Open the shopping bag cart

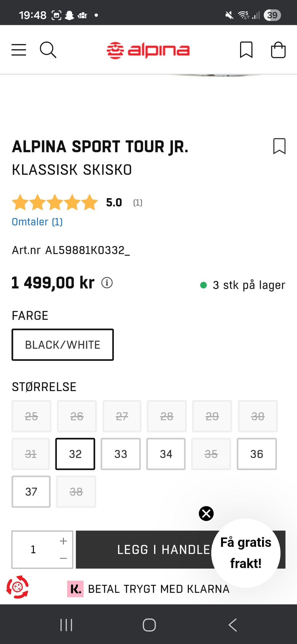coord(278,50)
